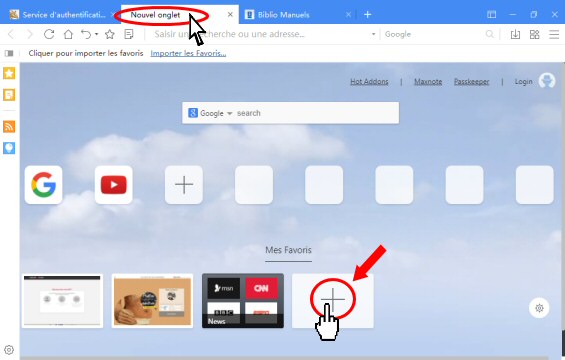Click the Importer les Favoris link
The width and height of the screenshot is (565, 360).
[188, 53]
